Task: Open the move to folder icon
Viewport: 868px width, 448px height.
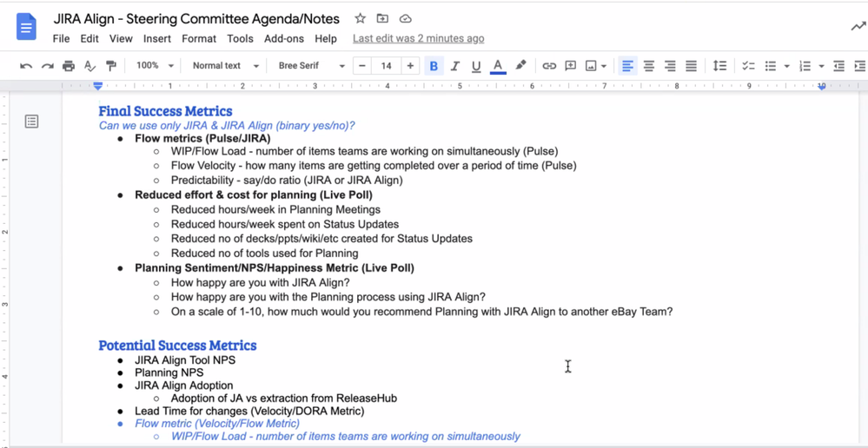Action: [382, 19]
